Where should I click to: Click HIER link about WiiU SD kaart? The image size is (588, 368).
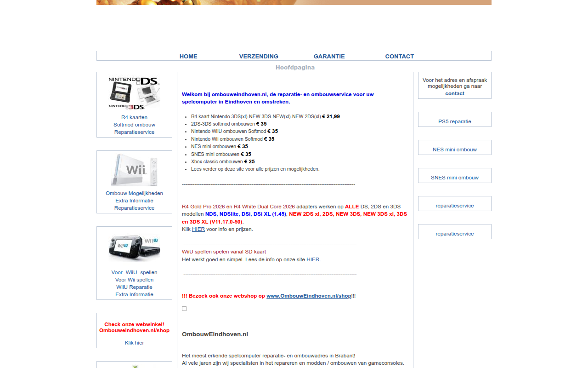[313, 259]
